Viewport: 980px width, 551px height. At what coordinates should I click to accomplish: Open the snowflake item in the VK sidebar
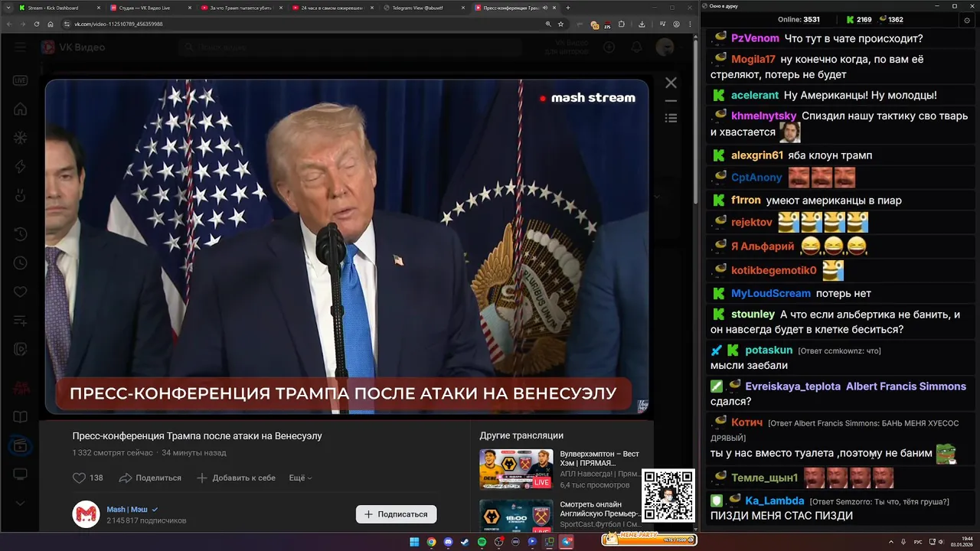click(x=20, y=139)
